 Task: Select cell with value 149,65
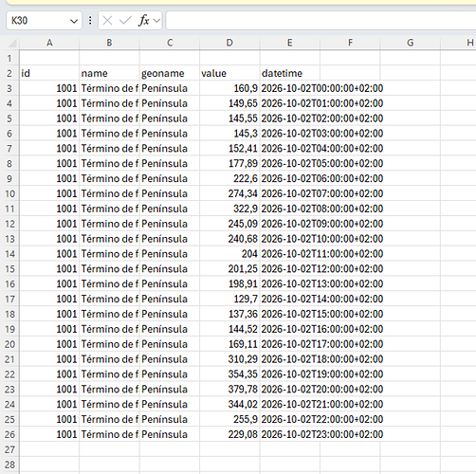click(229, 103)
